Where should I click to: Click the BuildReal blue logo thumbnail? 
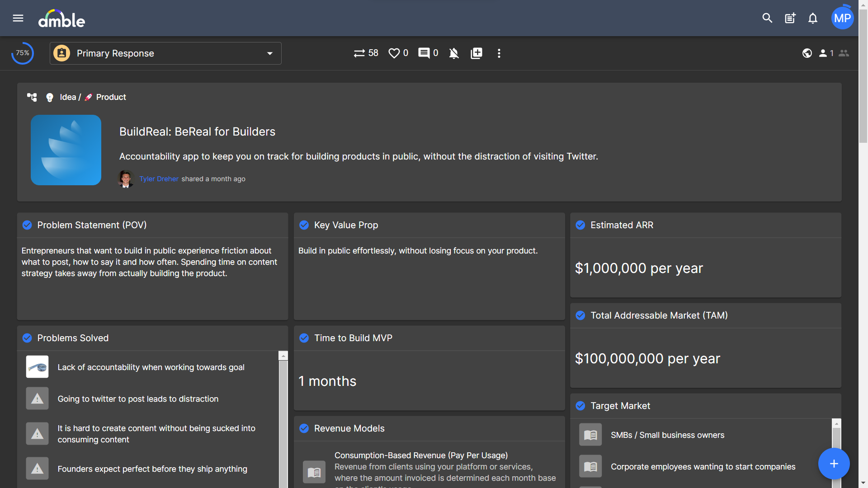coord(66,150)
